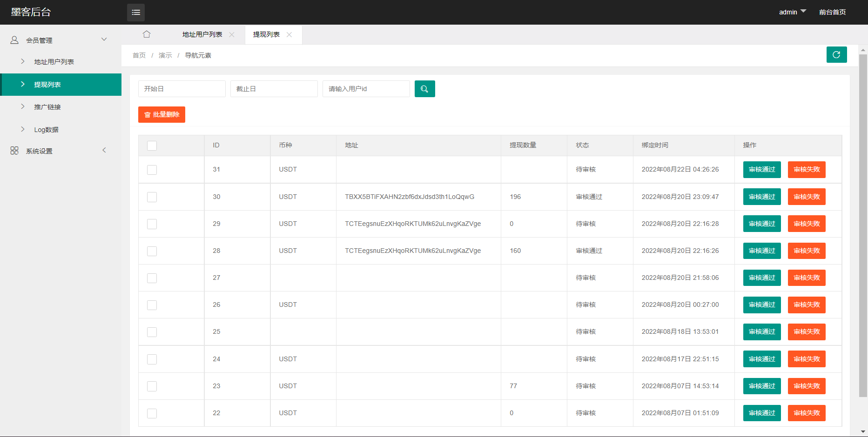This screenshot has width=868, height=437.
Task: Open 推广链接 in the sidebar
Action: [61, 107]
